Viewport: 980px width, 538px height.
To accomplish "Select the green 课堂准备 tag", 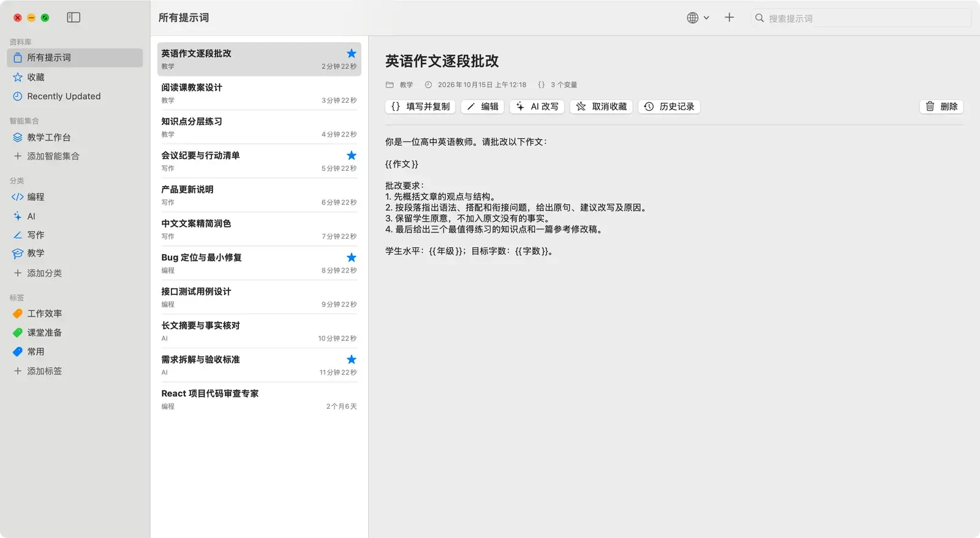I will pos(75,332).
